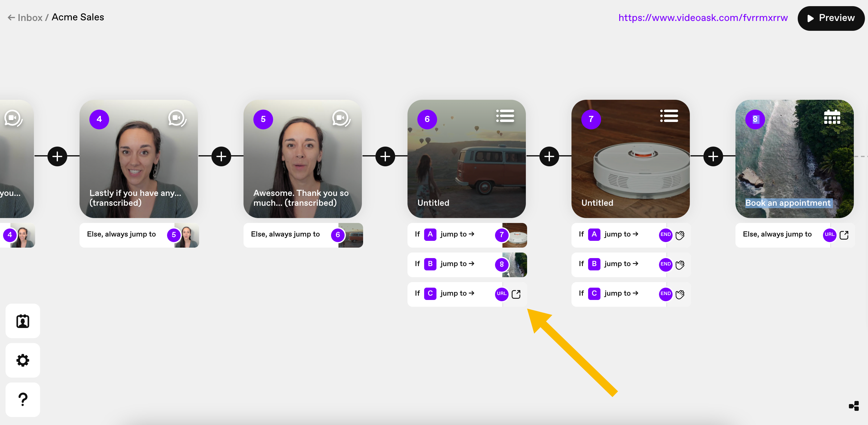868x425 pixels.
Task: Open the contacts sidebar icon
Action: pyautogui.click(x=23, y=321)
